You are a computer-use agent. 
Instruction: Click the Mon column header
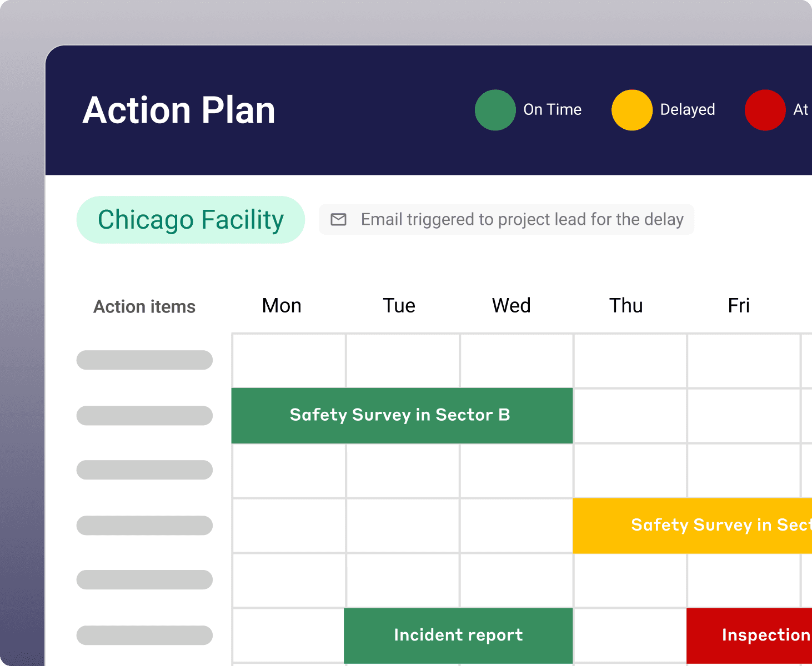pos(282,306)
